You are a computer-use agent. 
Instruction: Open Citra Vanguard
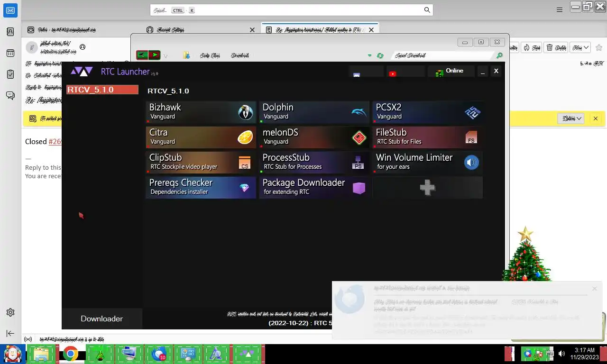[x=201, y=137]
